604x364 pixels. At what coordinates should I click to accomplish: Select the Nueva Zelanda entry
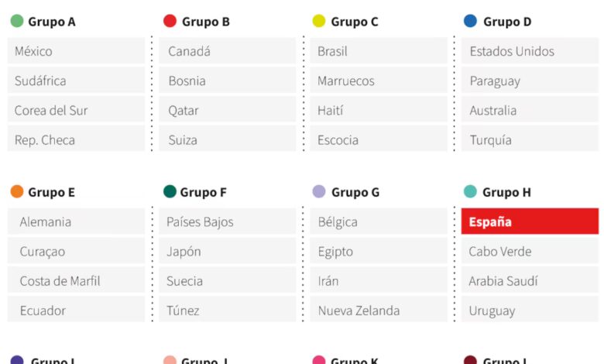(379, 311)
